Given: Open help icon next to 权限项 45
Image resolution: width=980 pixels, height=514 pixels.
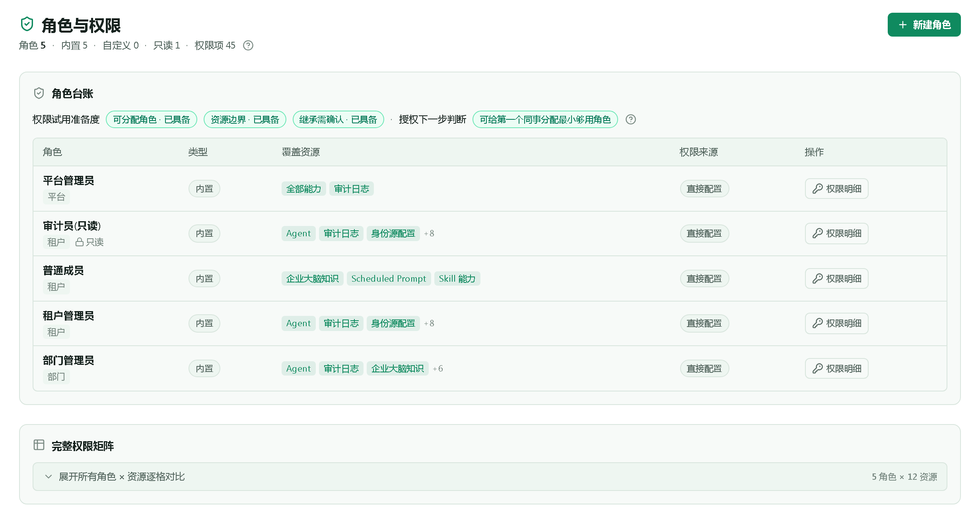Looking at the screenshot, I should pos(248,45).
